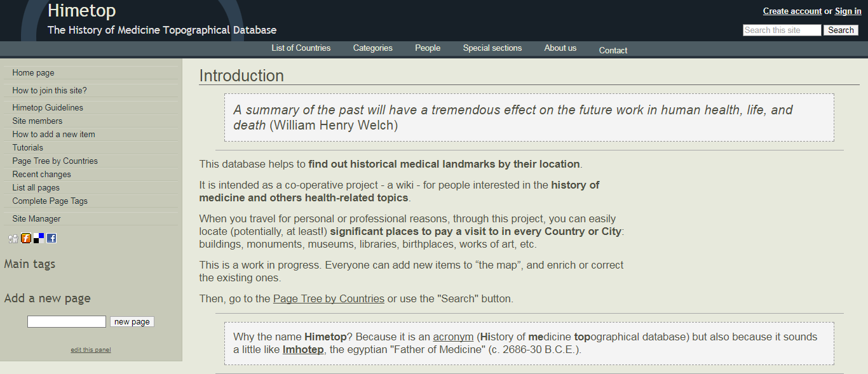Click the Sign in link
The height and width of the screenshot is (374, 868).
tap(848, 11)
